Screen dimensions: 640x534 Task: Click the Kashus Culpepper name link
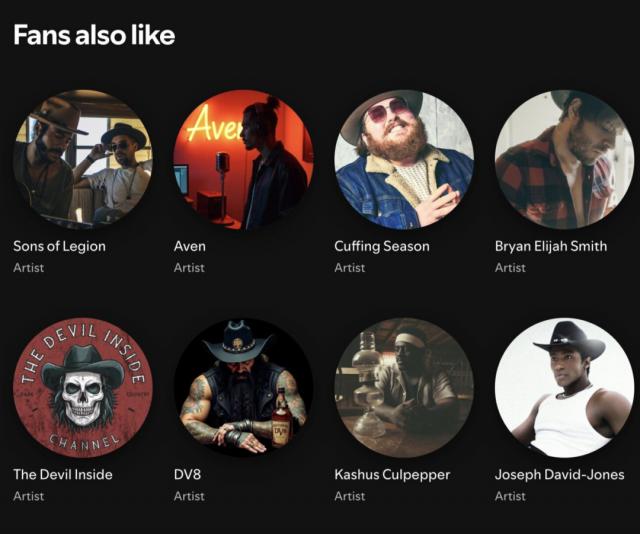(x=392, y=475)
